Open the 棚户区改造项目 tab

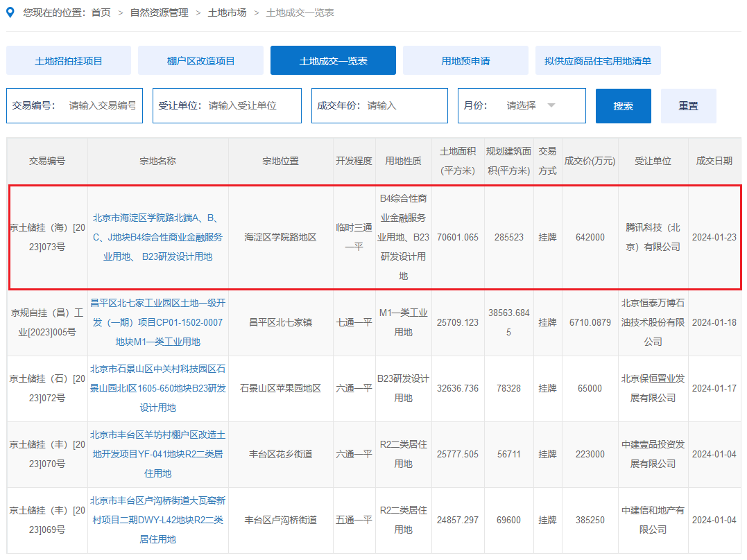pos(200,60)
